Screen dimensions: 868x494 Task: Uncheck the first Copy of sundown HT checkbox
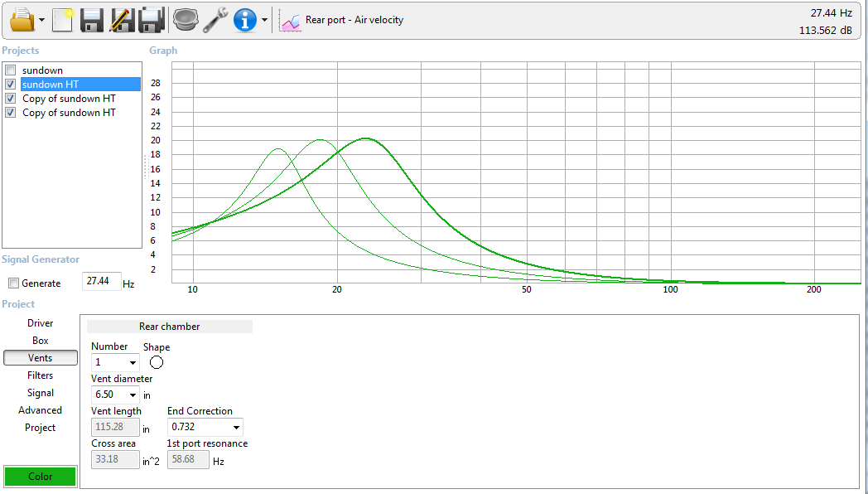pyautogui.click(x=10, y=99)
